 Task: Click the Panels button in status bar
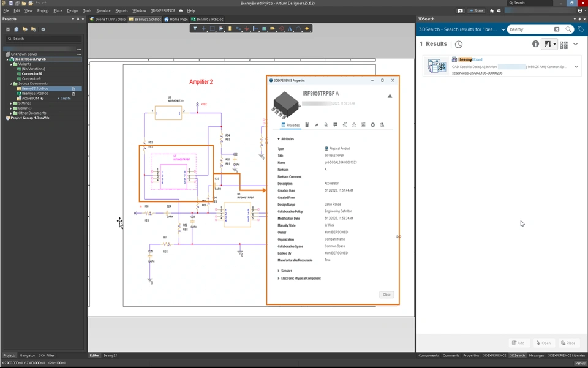coord(579,363)
